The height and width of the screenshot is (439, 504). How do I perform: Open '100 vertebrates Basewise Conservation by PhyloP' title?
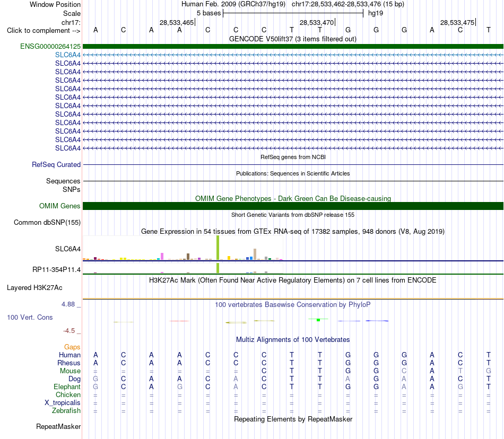point(292,304)
